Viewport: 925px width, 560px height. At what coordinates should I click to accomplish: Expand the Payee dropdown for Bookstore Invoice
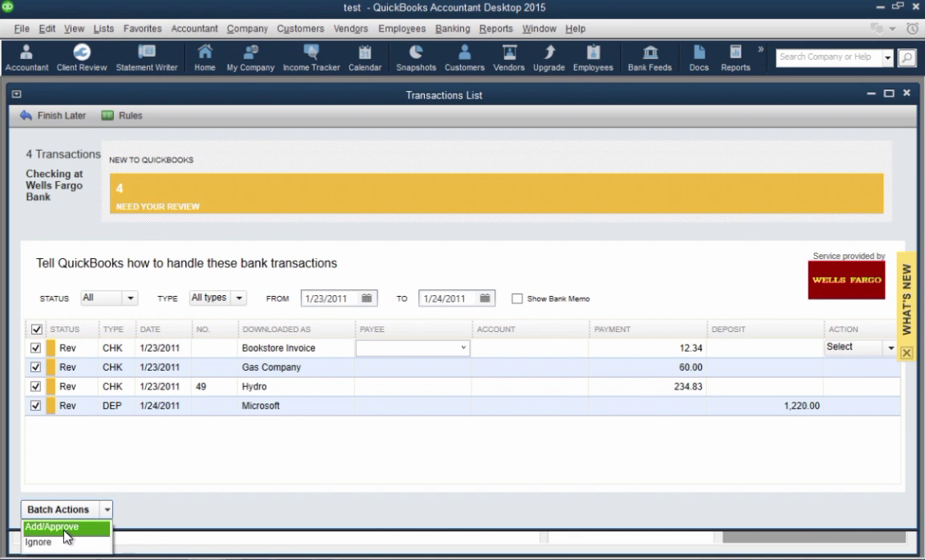pos(463,348)
